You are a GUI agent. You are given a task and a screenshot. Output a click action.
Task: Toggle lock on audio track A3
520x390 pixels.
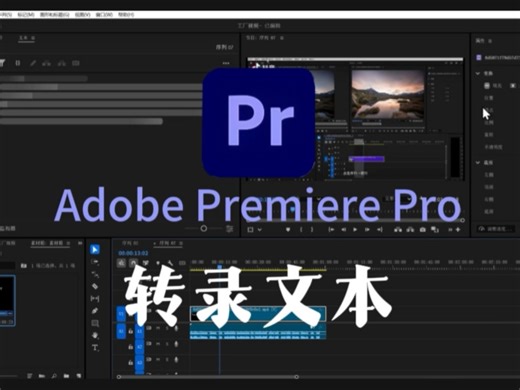(x=131, y=362)
